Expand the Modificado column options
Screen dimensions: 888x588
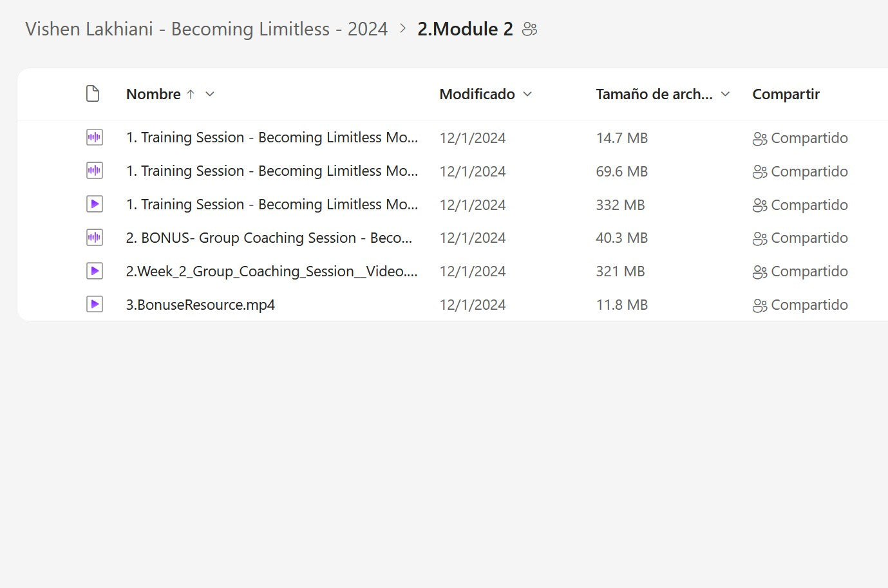click(528, 94)
